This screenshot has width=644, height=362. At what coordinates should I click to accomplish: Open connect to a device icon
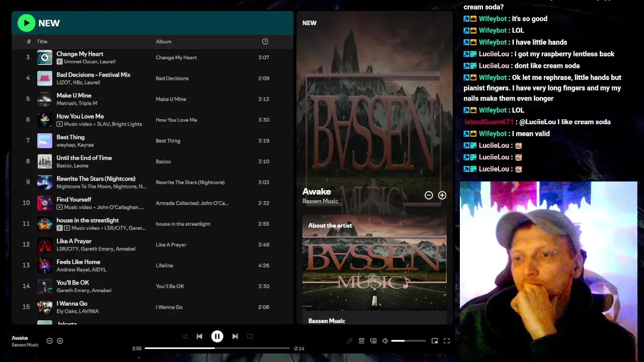pyautogui.click(x=373, y=341)
